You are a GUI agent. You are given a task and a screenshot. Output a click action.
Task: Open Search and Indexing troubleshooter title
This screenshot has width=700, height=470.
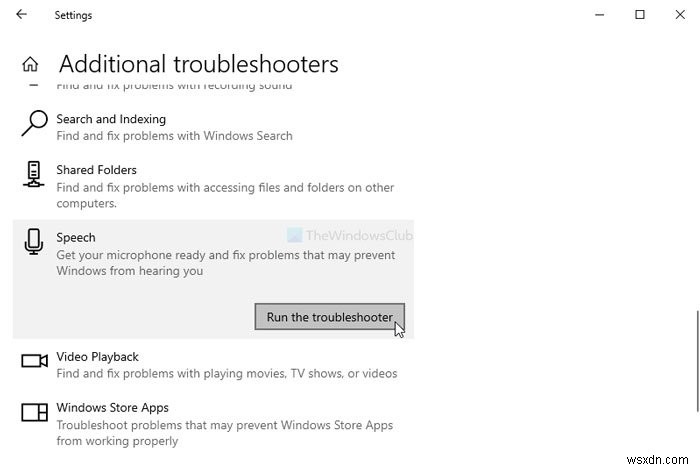pos(111,119)
